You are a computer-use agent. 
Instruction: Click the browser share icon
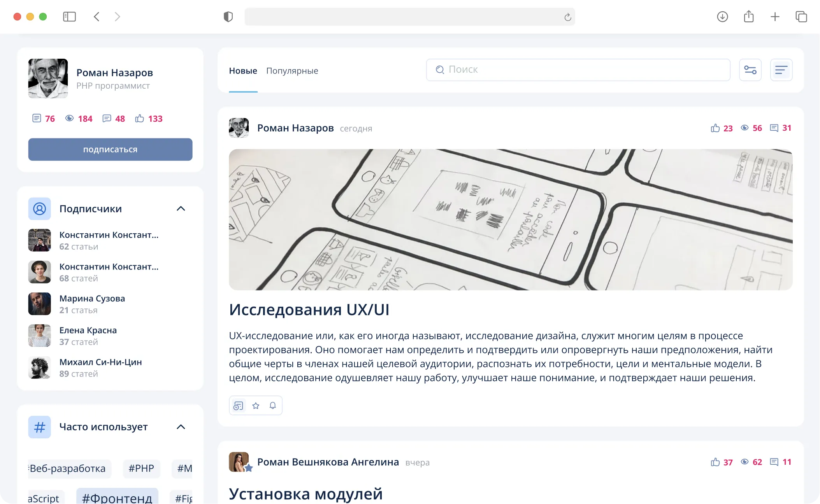[x=748, y=17]
